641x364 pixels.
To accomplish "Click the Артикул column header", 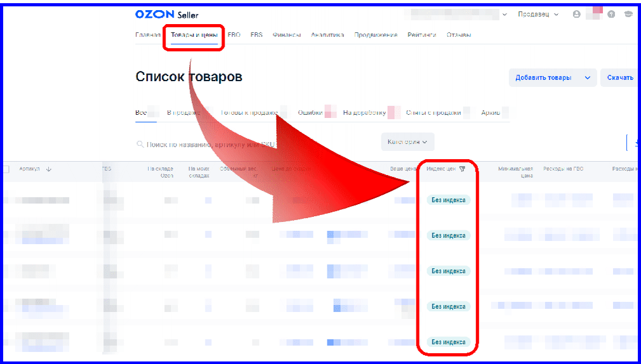I will [x=29, y=169].
